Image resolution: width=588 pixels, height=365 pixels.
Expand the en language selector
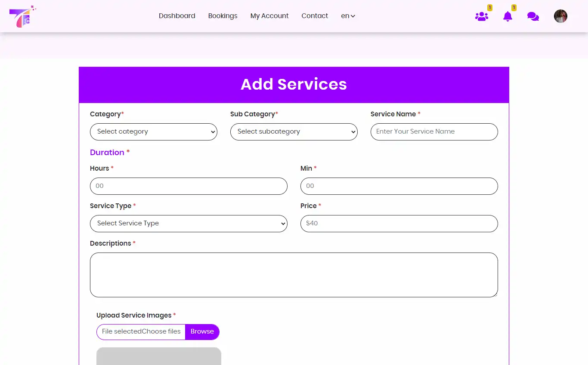click(348, 16)
